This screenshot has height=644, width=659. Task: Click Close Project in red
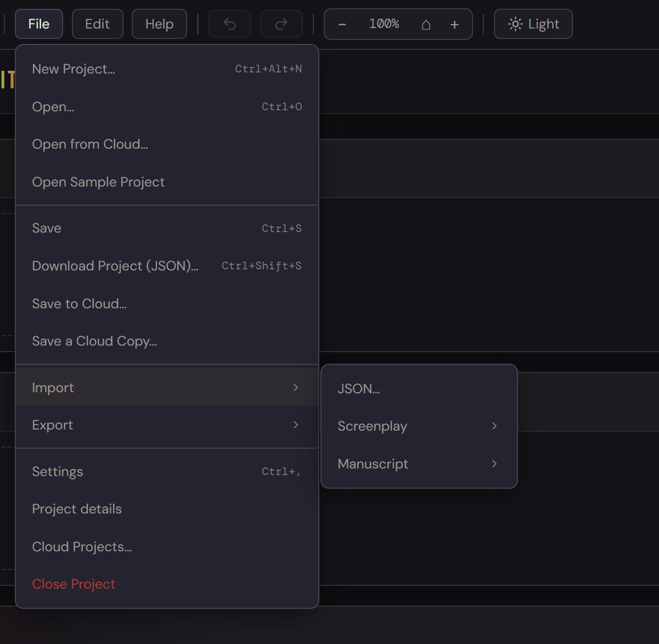(x=167, y=584)
